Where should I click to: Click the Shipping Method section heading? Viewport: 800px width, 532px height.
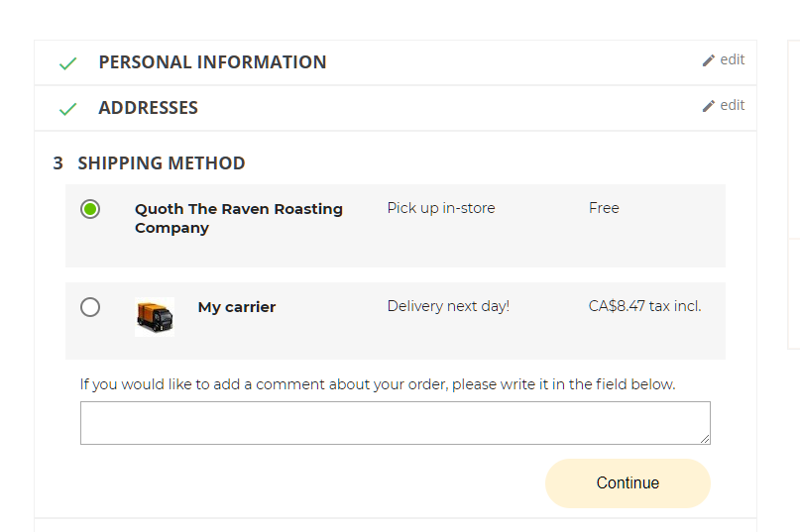click(161, 163)
